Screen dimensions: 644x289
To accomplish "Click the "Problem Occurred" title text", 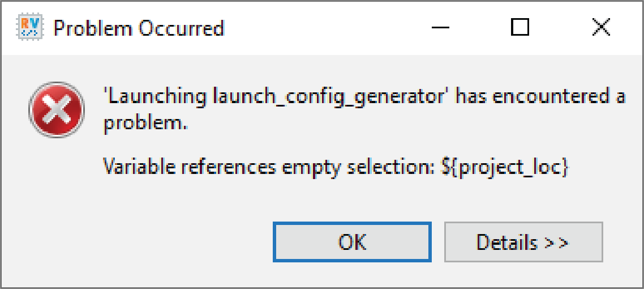I will 139,28.
